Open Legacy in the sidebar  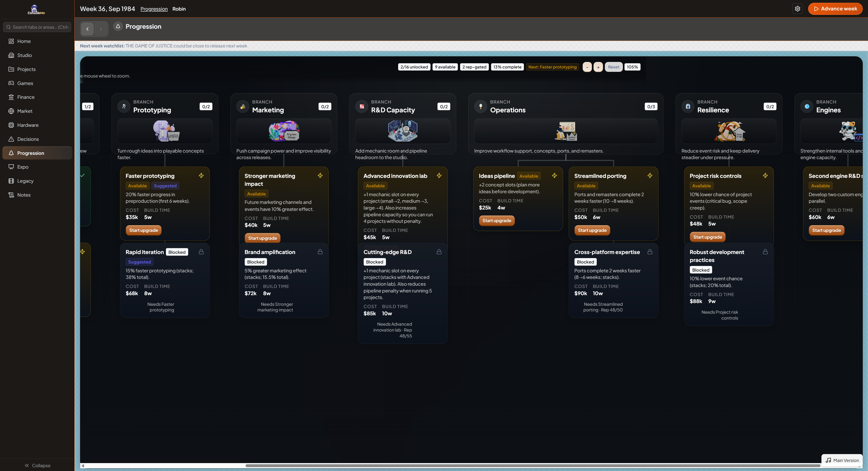[37, 181]
